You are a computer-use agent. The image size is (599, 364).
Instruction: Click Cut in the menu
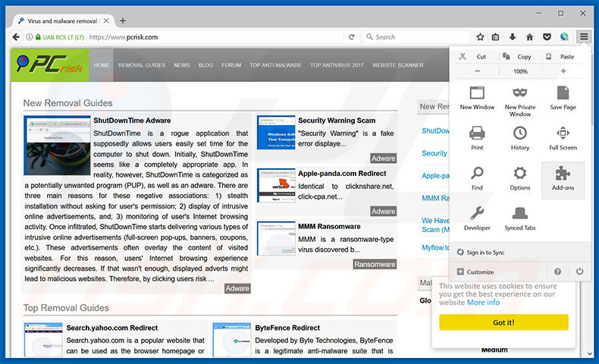pyautogui.click(x=474, y=57)
